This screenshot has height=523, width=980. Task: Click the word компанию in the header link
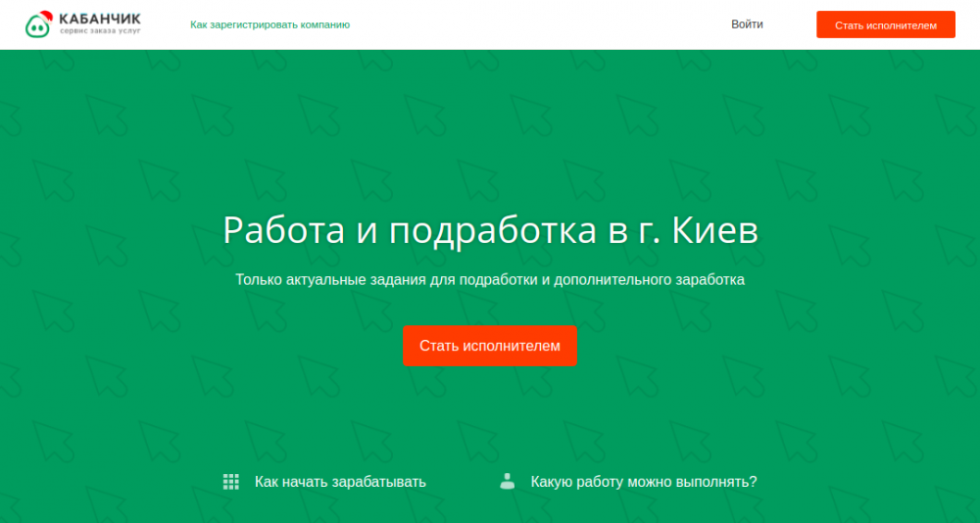(x=321, y=24)
